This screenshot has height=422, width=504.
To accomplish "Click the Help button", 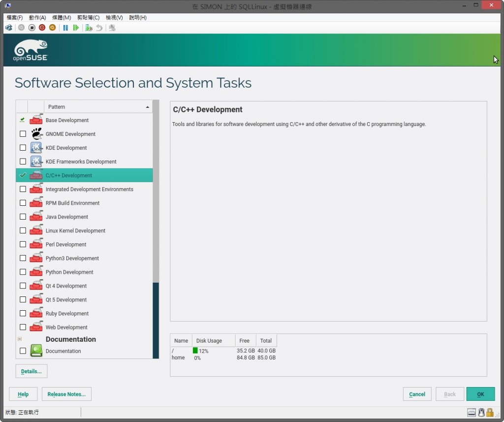I will coord(23,394).
